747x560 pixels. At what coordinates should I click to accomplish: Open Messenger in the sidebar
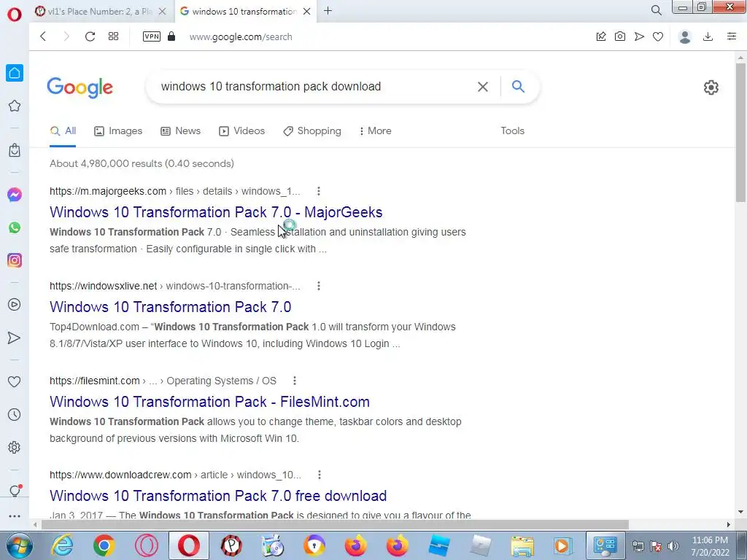pos(15,195)
